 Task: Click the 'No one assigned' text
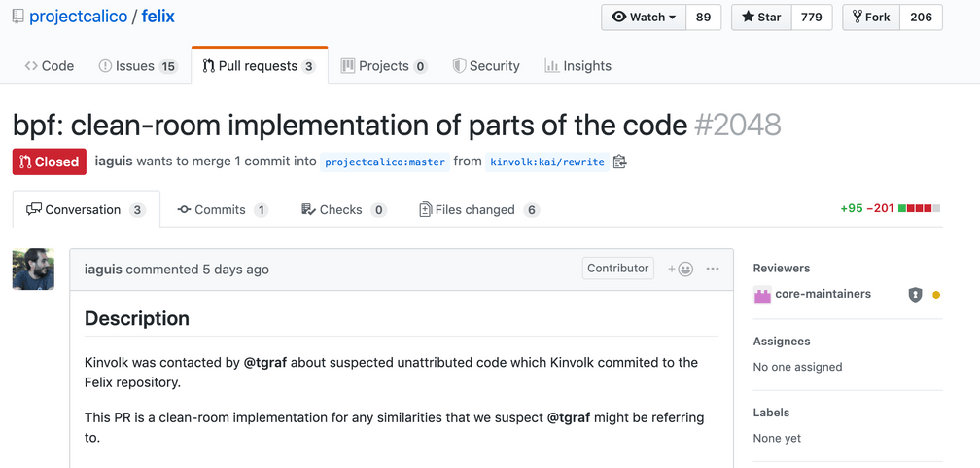coord(797,367)
